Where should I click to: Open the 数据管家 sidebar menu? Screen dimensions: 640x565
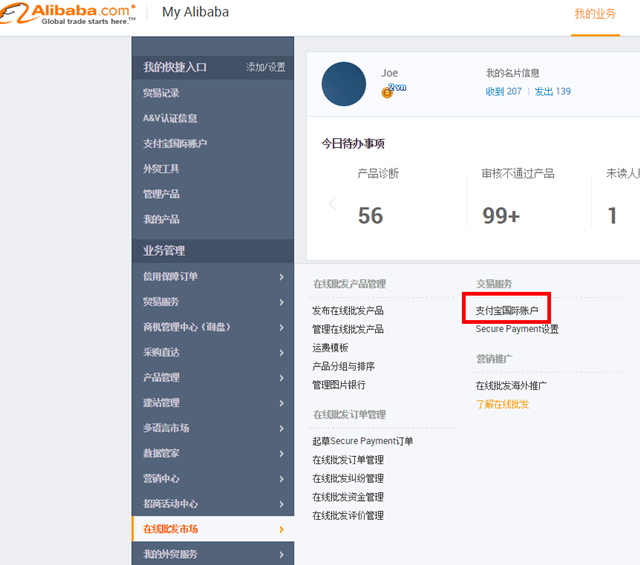pyautogui.click(x=161, y=453)
